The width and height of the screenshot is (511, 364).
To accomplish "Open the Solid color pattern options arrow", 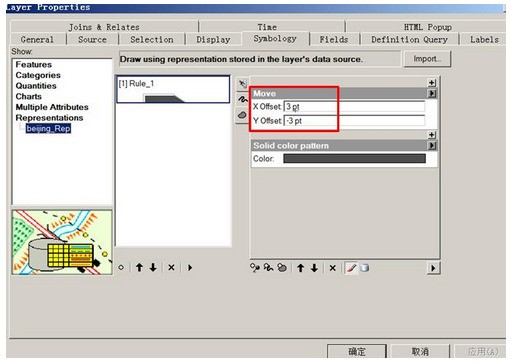I will point(432,146).
